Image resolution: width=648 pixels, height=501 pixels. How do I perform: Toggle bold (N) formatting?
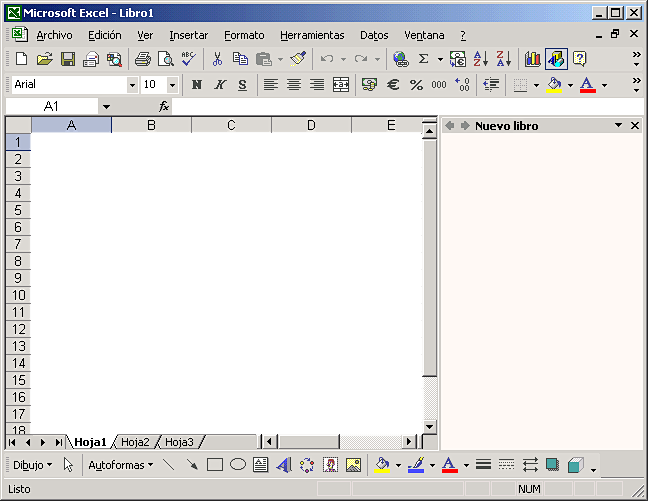(197, 85)
